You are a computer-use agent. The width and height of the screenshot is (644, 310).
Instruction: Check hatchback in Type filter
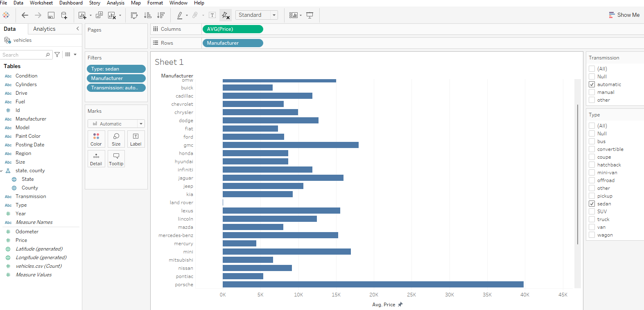[592, 165]
